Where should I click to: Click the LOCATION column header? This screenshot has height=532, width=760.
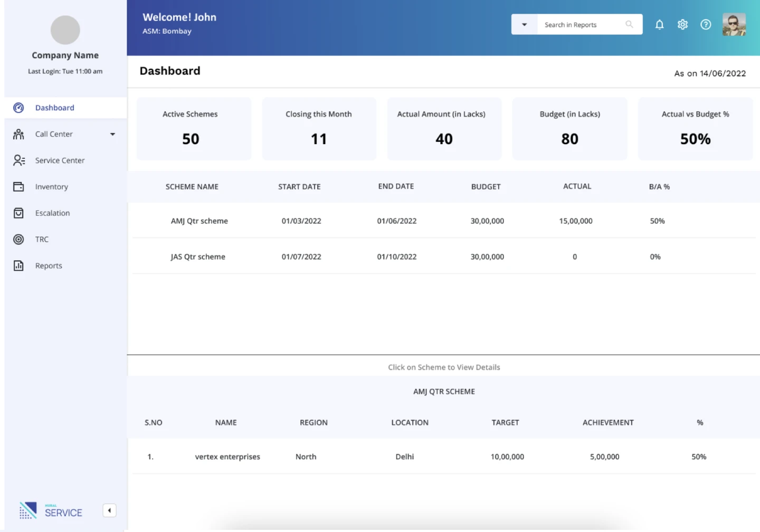click(410, 423)
